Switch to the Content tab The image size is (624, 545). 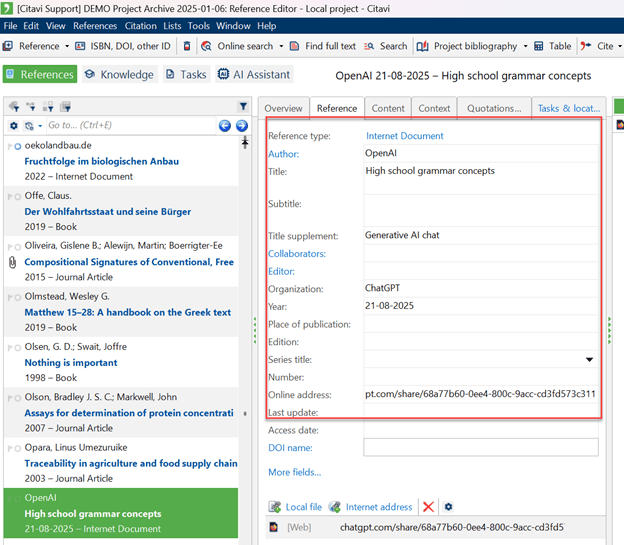click(x=388, y=108)
